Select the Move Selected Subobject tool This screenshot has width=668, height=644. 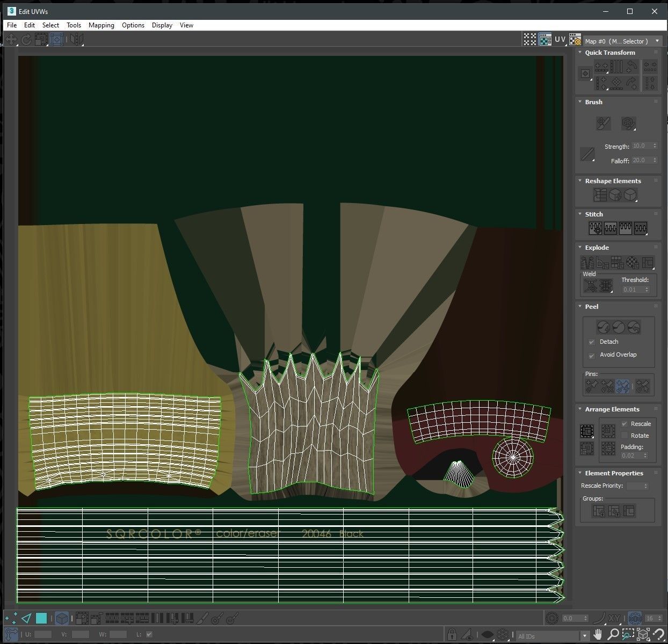tap(11, 39)
